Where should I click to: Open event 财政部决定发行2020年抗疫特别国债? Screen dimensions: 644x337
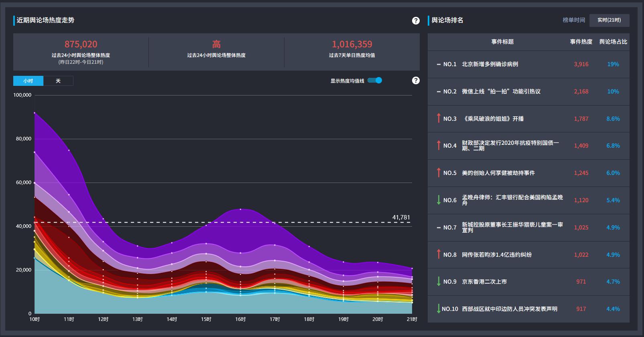pos(510,146)
